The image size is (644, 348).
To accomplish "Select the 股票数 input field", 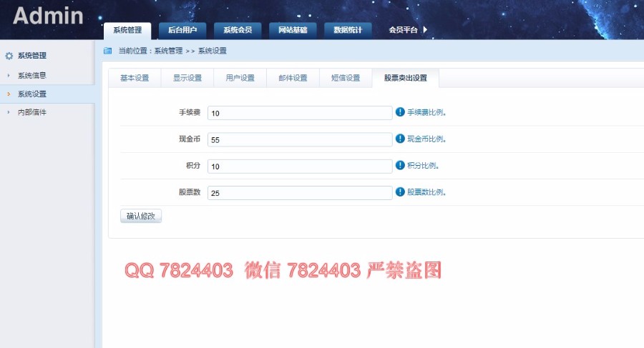I will click(300, 192).
